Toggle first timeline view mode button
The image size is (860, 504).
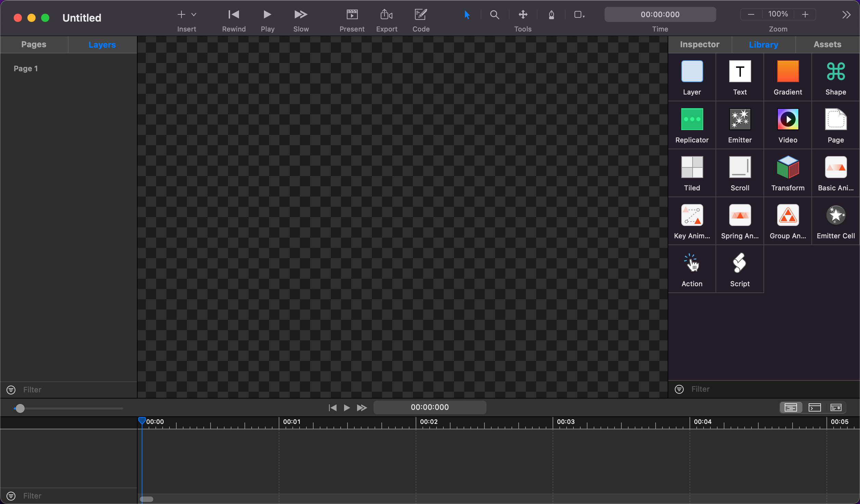[791, 407]
